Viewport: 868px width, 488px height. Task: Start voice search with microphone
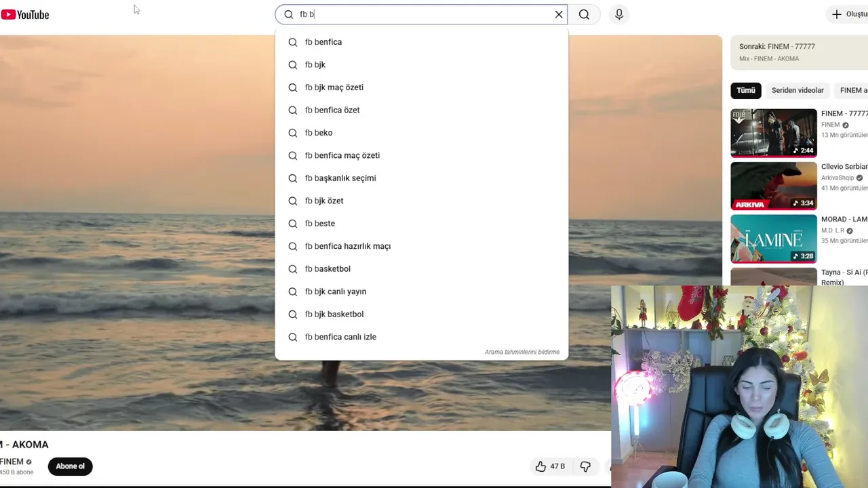(x=619, y=14)
